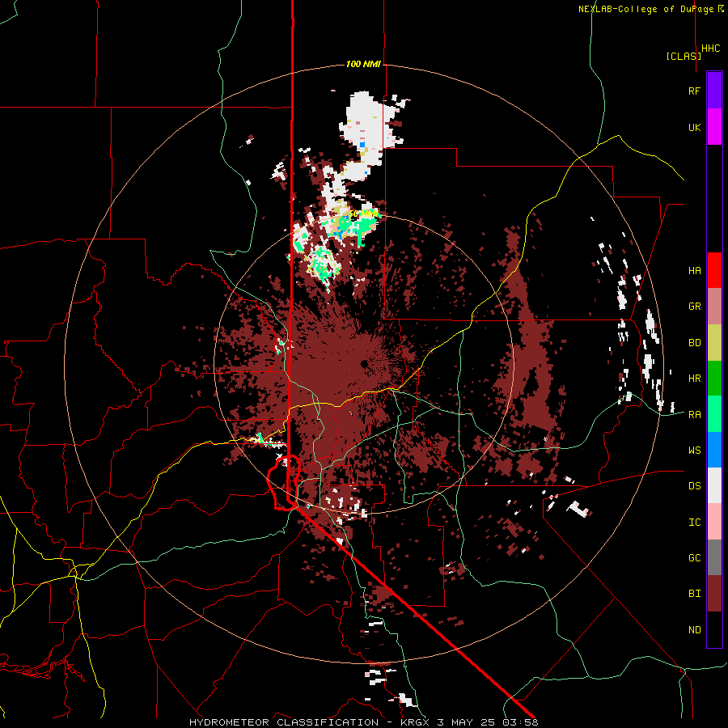Click the HA red legend swatch

pos(714,270)
